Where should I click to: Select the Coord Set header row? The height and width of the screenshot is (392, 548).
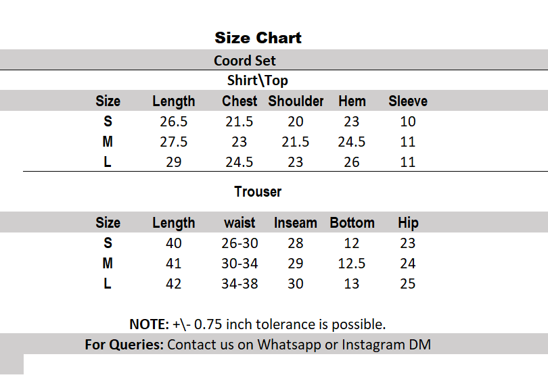coord(245,61)
